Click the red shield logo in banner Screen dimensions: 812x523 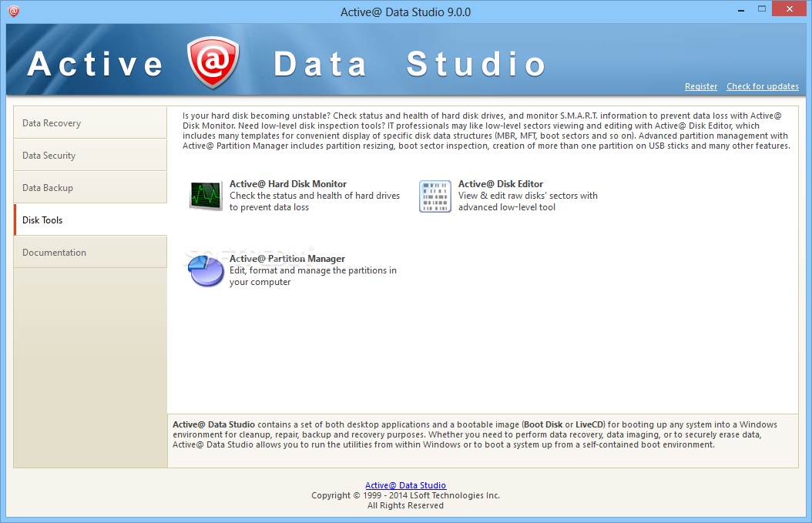tap(213, 62)
